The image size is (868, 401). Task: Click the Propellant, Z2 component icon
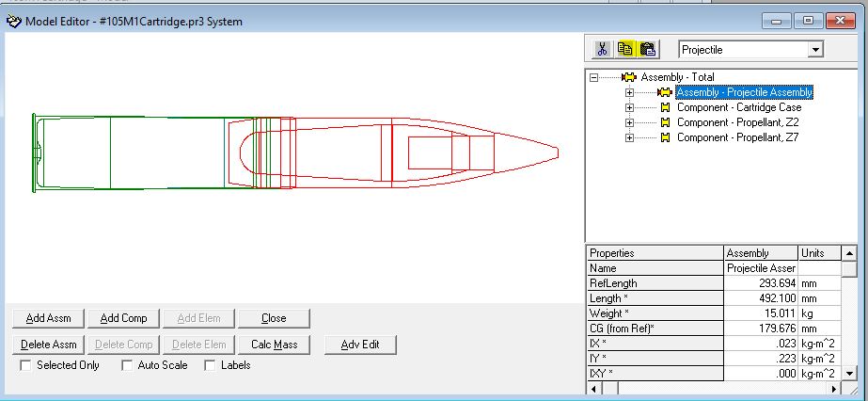pos(665,122)
